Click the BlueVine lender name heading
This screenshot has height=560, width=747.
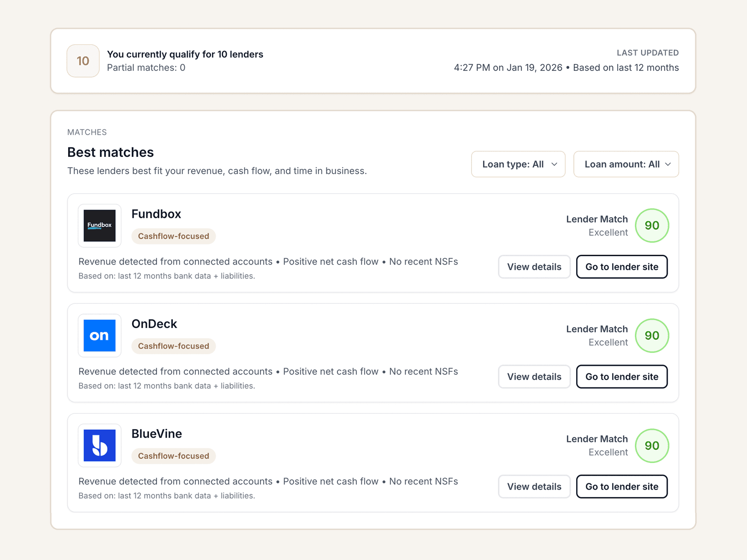[x=156, y=434]
